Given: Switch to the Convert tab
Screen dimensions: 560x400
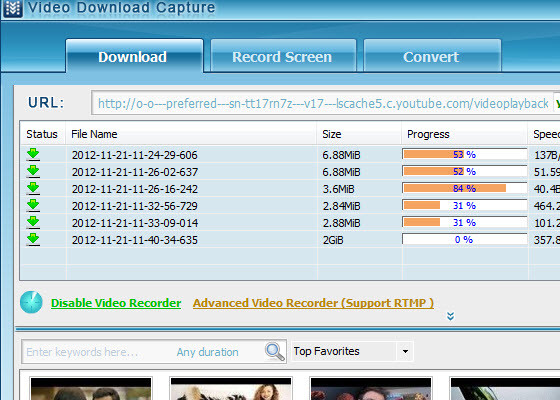Looking at the screenshot, I should [432, 56].
